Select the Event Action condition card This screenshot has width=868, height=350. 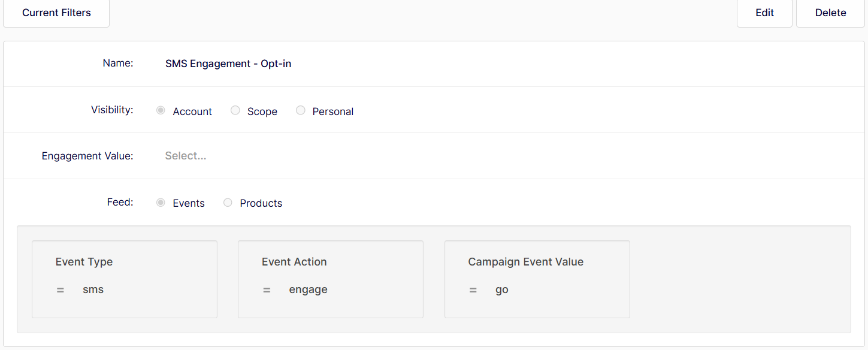[331, 279]
